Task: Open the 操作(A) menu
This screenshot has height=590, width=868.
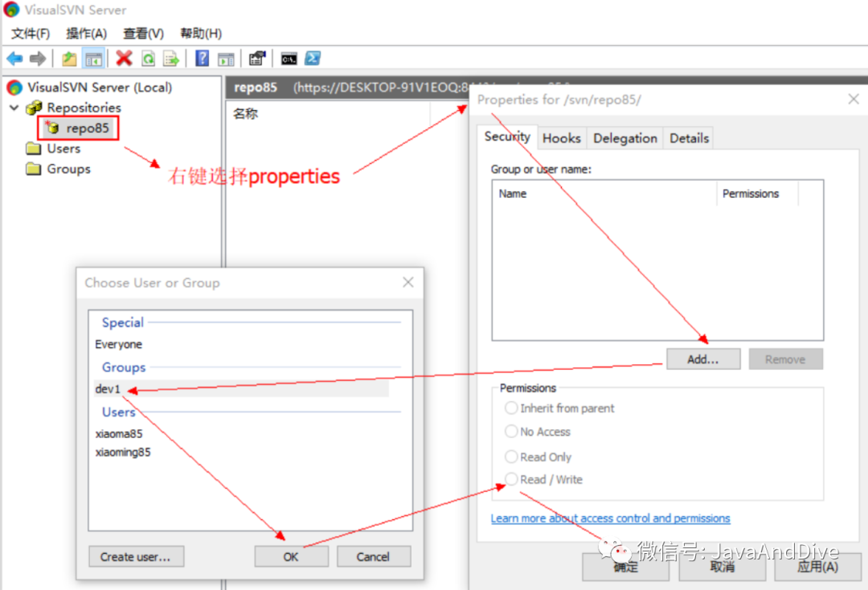Action: pyautogui.click(x=86, y=34)
